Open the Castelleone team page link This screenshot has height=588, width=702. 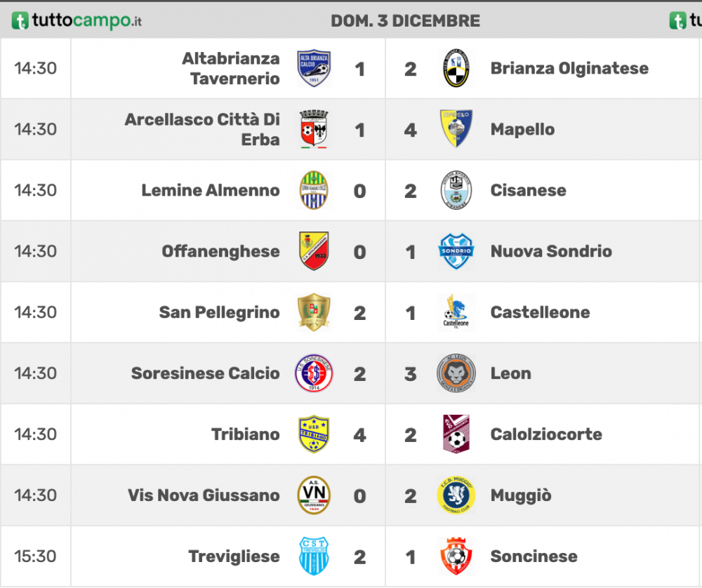541,312
